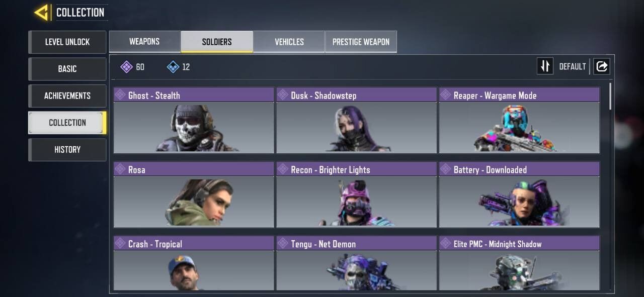Go to the HISTORY section
This screenshot has width=644, height=297.
[67, 150]
